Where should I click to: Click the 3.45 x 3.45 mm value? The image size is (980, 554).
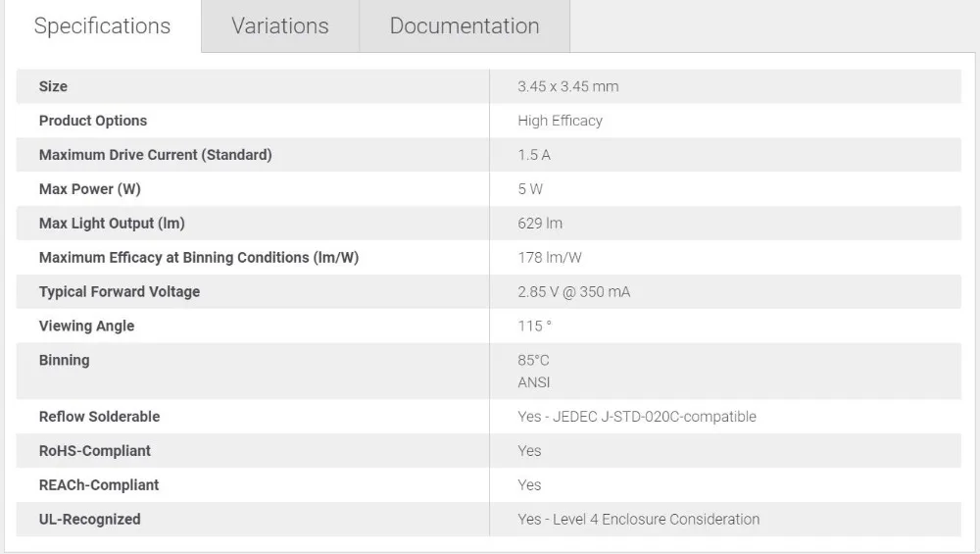(x=568, y=86)
